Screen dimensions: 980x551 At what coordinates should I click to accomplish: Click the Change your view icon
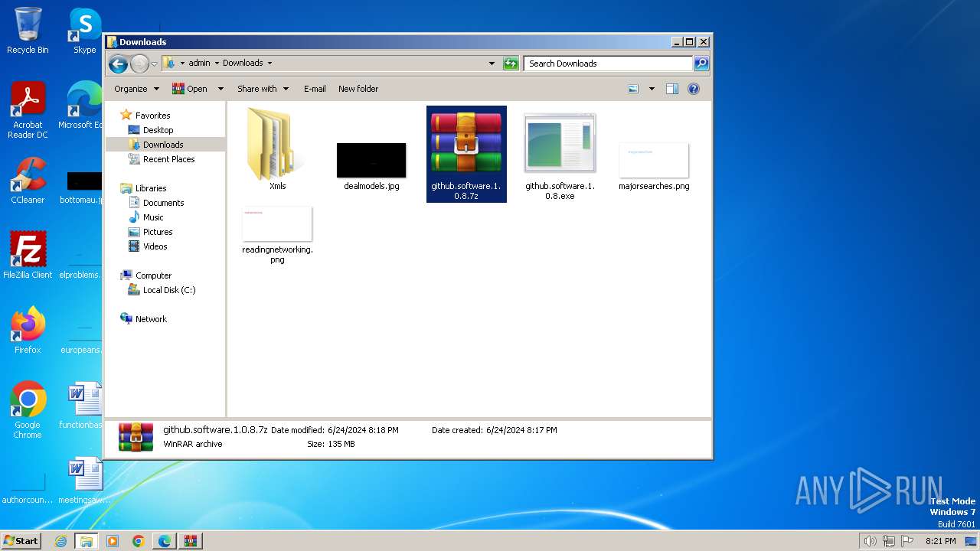pos(633,89)
